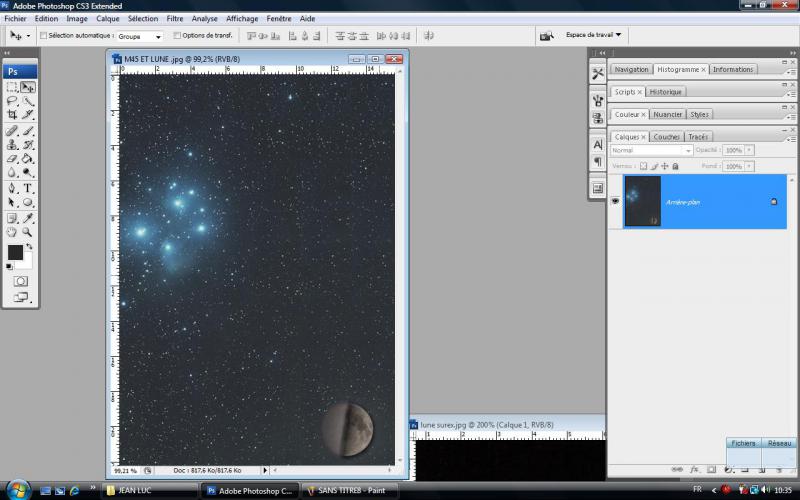Open the status bar info arrow
Viewport: 800px width, 500px height.
(x=264, y=470)
